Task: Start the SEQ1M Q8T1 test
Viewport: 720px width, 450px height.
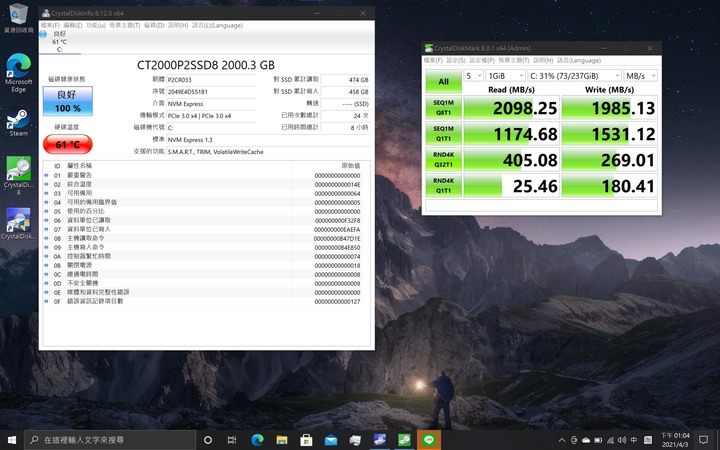Action: [x=444, y=107]
